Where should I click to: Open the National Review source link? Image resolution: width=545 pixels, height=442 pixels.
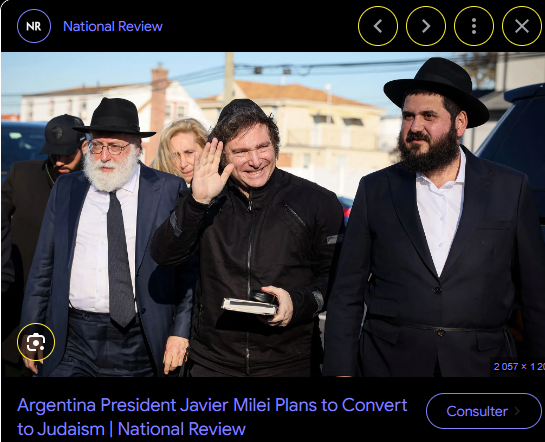pos(113,26)
